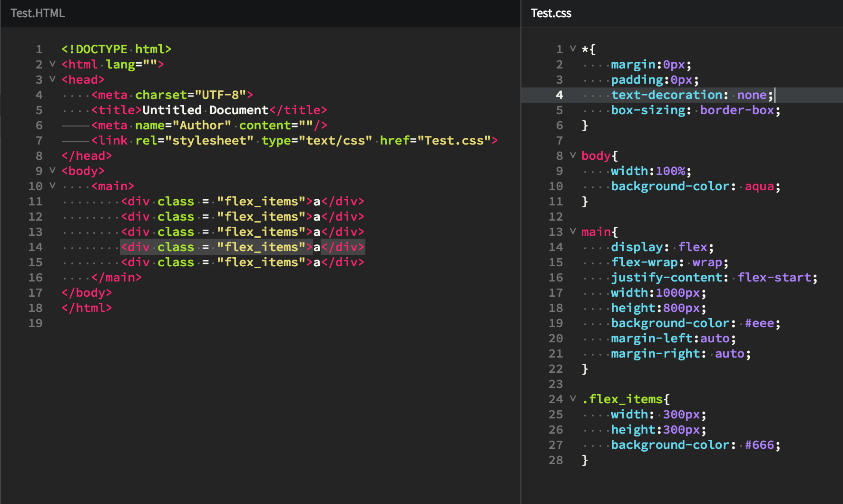Collapse the html tag fold arrow

pos(52,64)
